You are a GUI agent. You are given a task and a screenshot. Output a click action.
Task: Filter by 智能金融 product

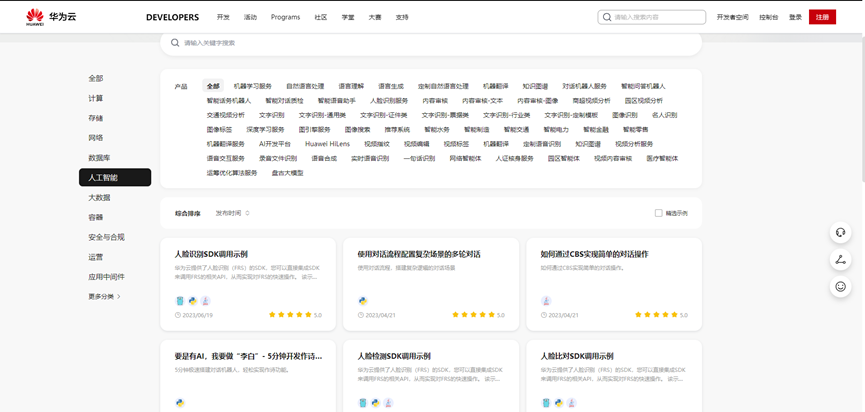(x=596, y=130)
